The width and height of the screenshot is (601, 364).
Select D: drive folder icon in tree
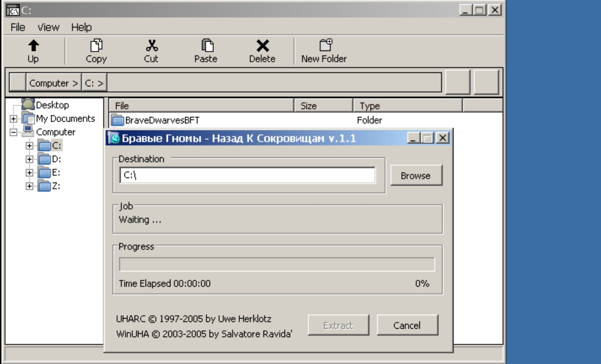pyautogui.click(x=44, y=159)
